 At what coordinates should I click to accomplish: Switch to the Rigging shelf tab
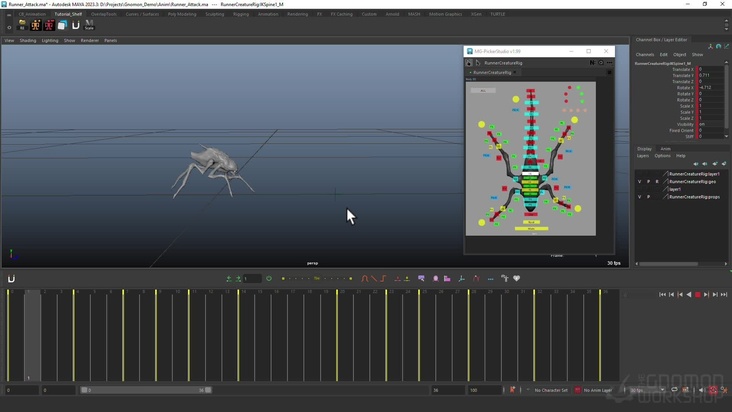(x=241, y=14)
